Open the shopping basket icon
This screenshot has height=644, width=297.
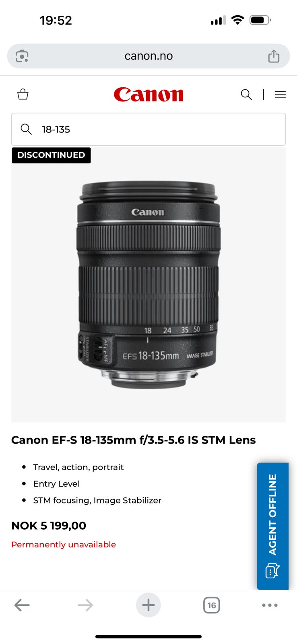coord(23,95)
